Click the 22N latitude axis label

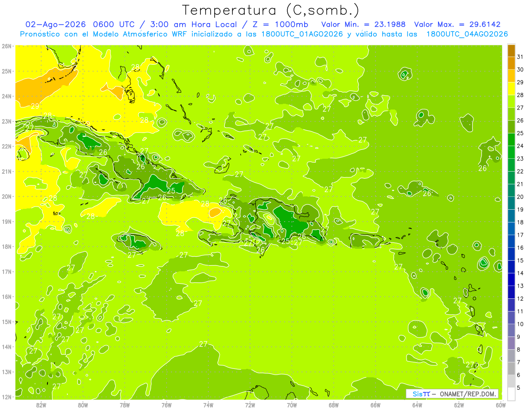point(7,146)
